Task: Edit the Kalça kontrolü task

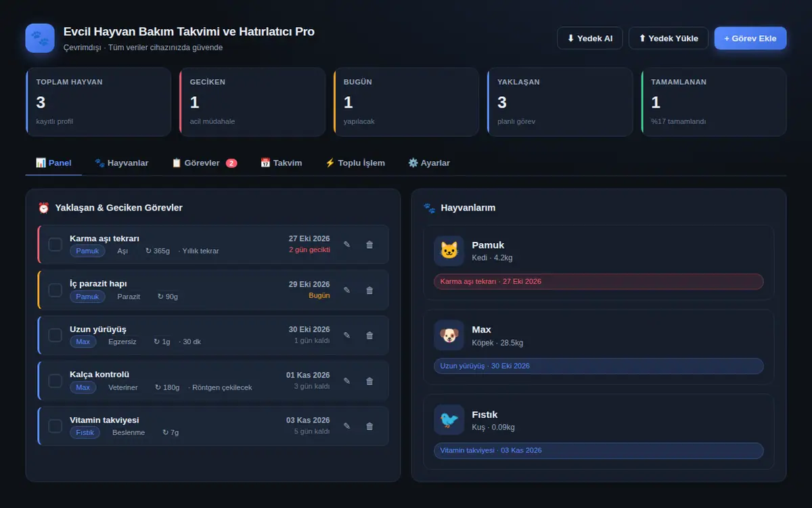Action: pyautogui.click(x=347, y=381)
